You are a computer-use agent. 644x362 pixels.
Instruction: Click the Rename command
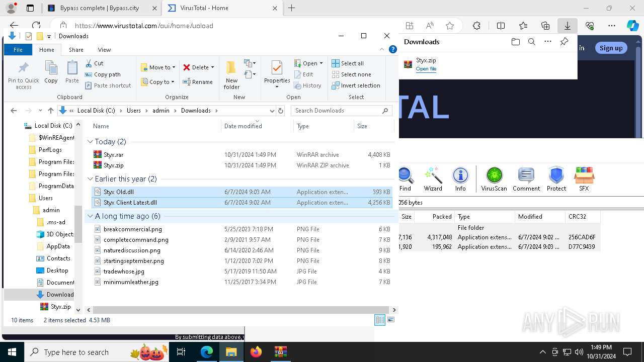[198, 82]
